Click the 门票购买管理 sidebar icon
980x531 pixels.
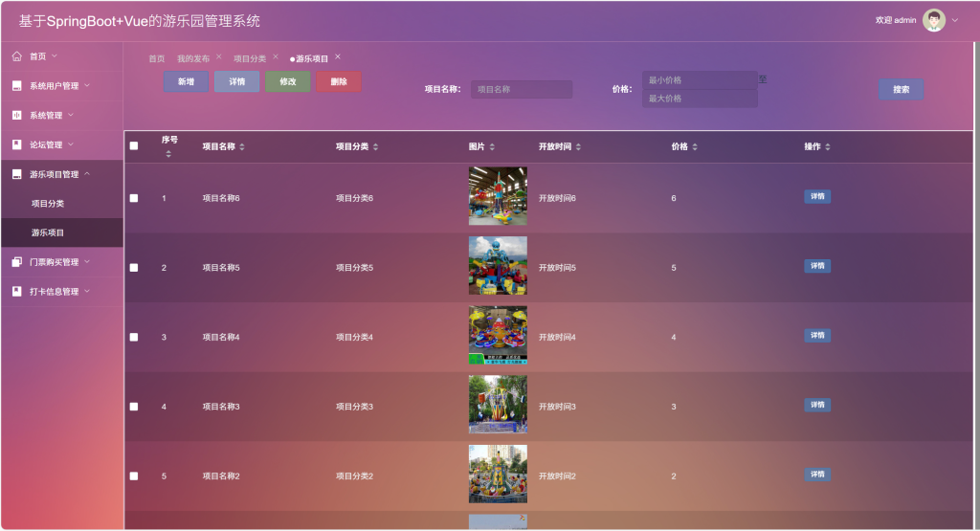click(17, 262)
